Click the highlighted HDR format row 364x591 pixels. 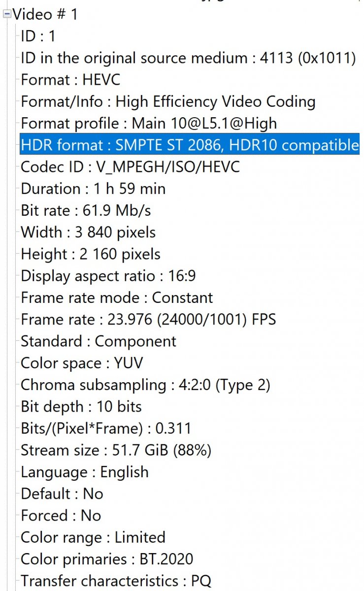click(x=190, y=145)
